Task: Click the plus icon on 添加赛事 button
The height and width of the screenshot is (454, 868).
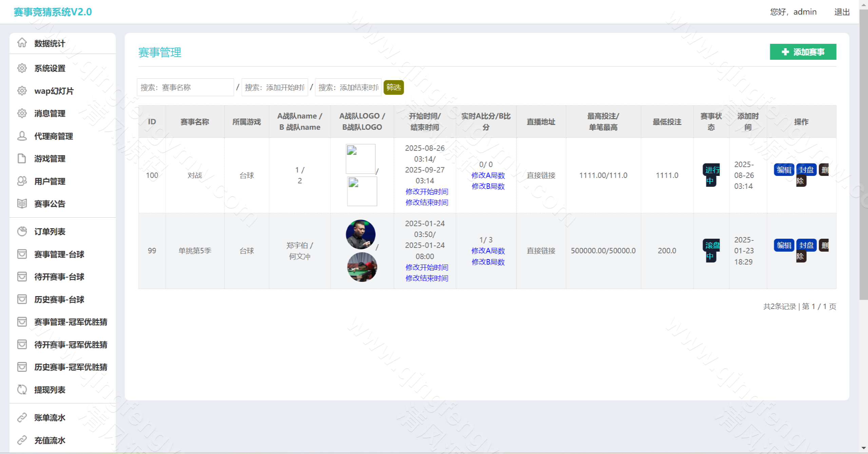Action: (x=785, y=52)
